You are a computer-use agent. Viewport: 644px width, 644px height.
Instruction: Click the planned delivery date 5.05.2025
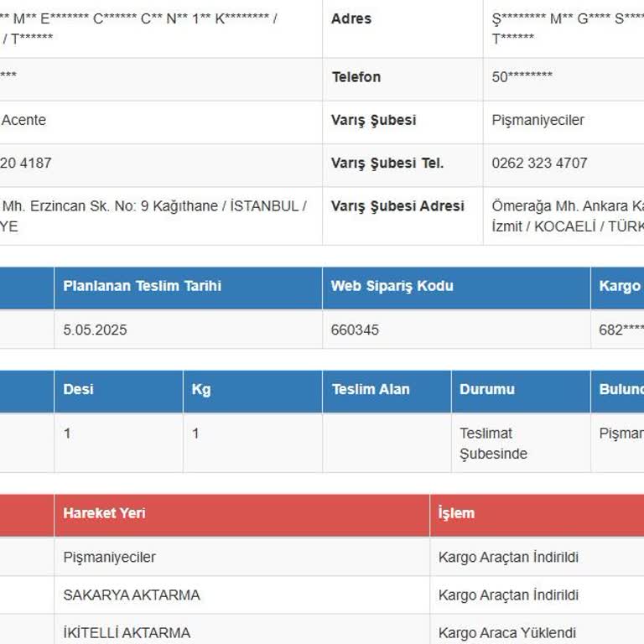(x=95, y=330)
